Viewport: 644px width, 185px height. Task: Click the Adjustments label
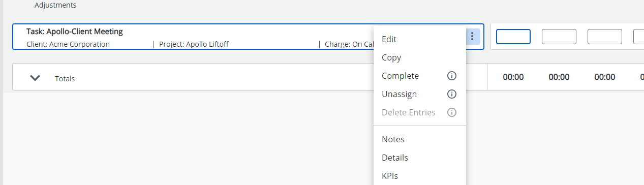pos(55,6)
